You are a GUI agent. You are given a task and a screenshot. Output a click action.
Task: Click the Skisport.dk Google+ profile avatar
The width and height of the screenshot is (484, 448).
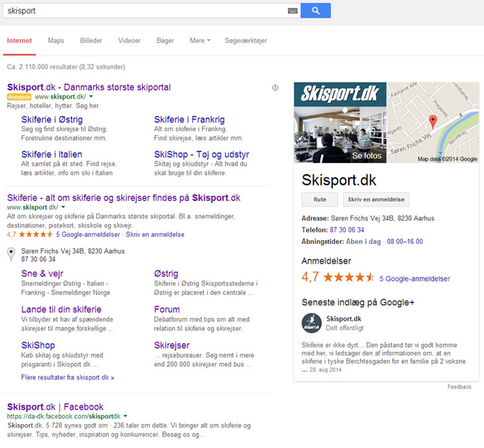click(312, 323)
